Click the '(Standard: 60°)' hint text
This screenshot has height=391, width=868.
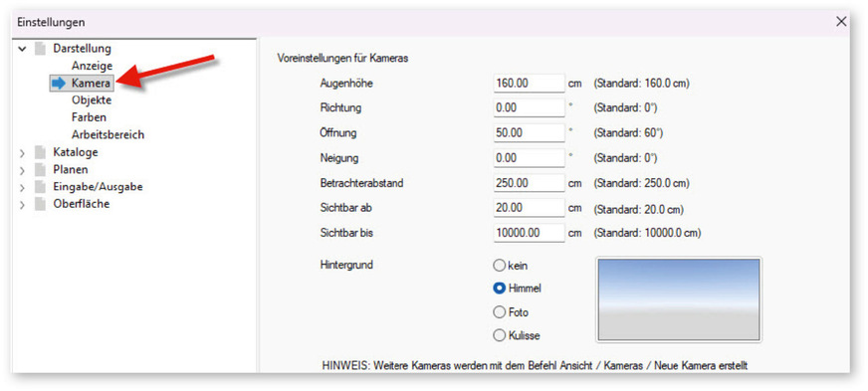point(628,132)
